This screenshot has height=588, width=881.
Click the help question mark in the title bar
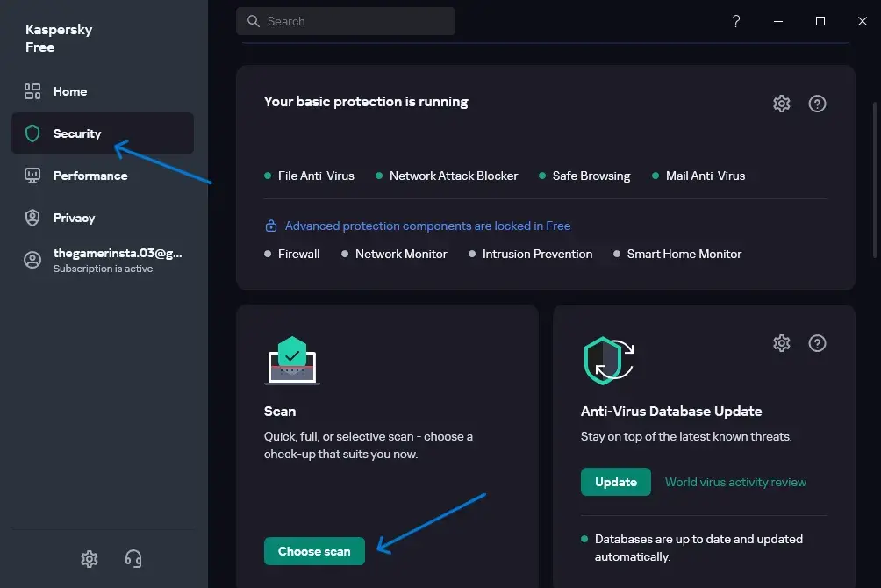point(735,21)
